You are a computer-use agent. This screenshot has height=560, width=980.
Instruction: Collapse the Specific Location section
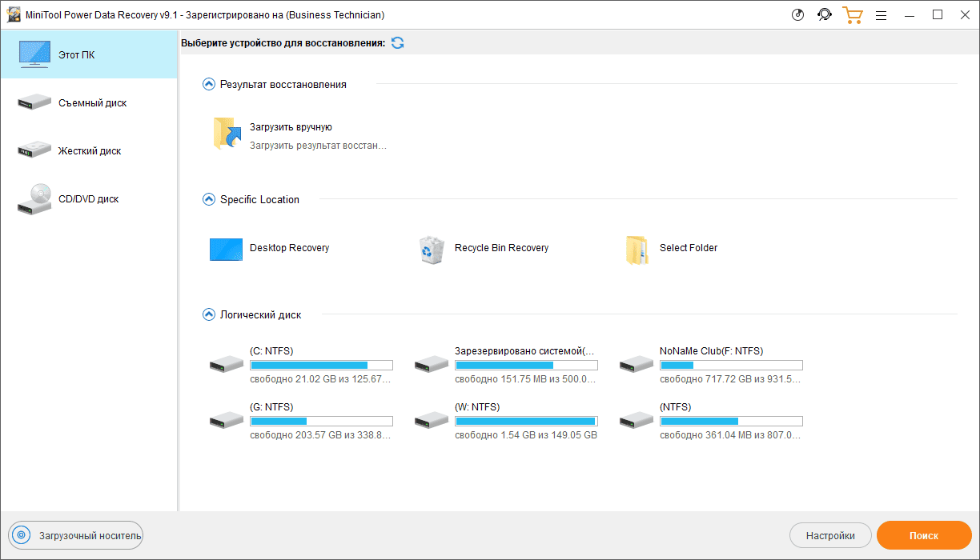[x=209, y=199]
